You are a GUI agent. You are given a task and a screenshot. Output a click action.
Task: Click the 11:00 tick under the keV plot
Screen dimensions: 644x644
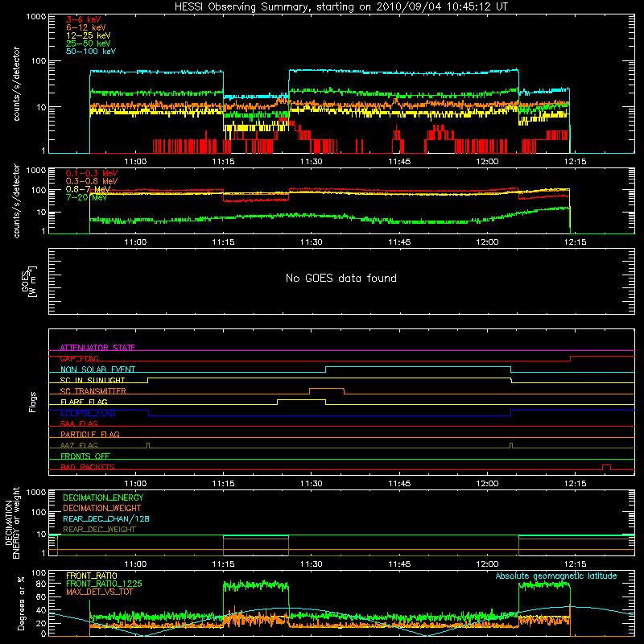(x=135, y=162)
